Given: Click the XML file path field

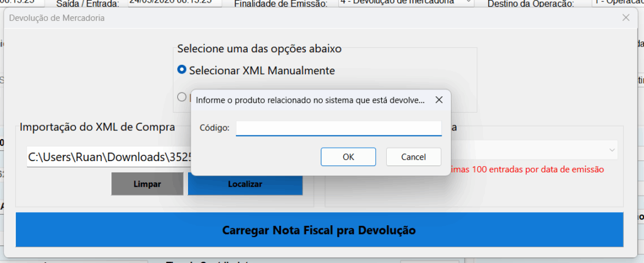Looking at the screenshot, I should (108, 156).
